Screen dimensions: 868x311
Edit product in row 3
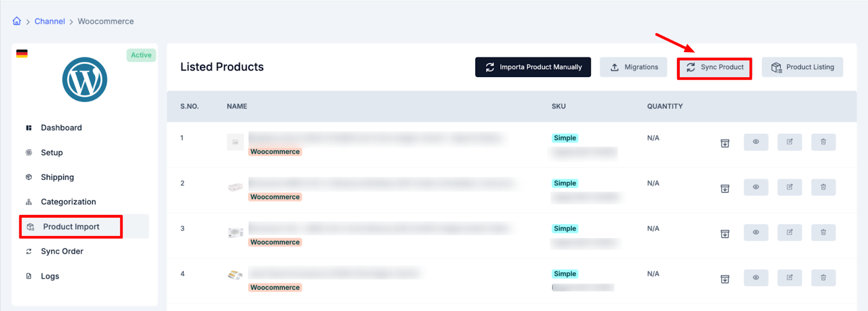pyautogui.click(x=789, y=232)
